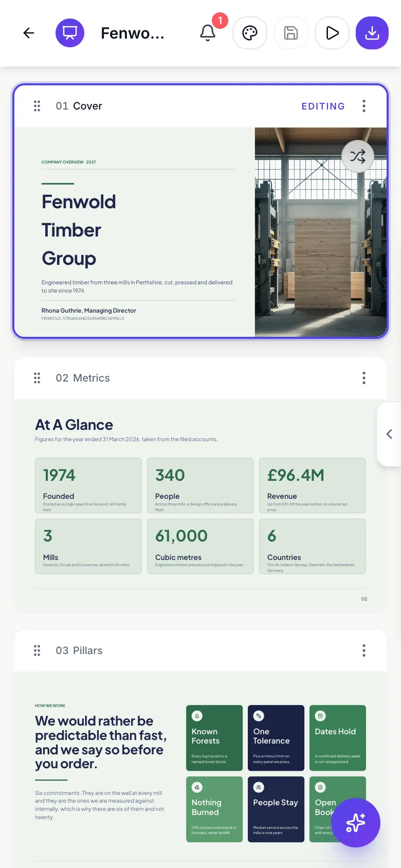
Task: Click the Dates Hold calendar icon
Action: click(320, 716)
